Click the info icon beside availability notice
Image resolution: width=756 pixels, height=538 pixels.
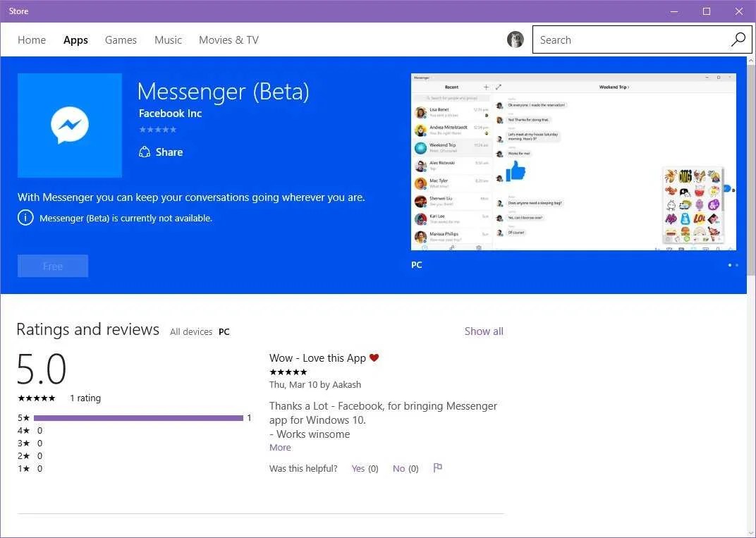25,218
